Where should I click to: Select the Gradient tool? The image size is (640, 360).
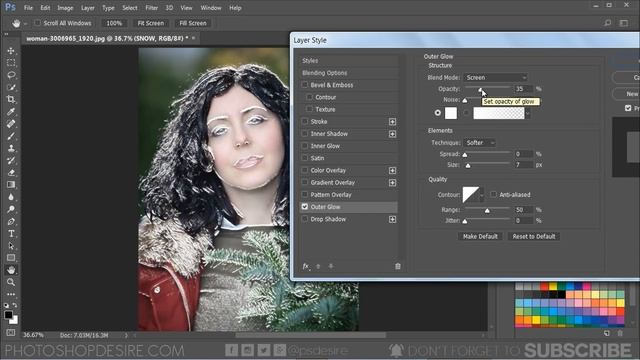[x=11, y=185]
